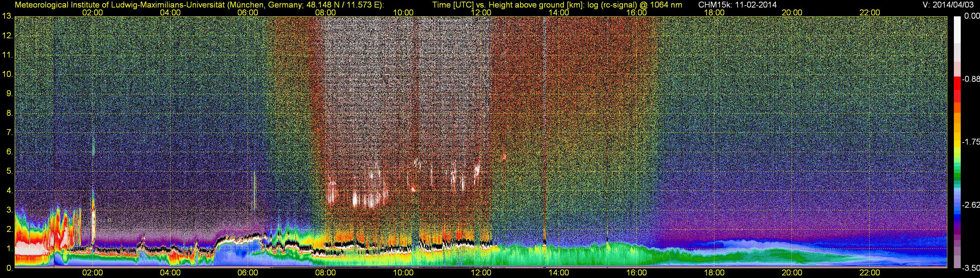Screen dimensions: 980x278
Task: Select the 22:00 tick on bottom axis
Action: pos(870,273)
